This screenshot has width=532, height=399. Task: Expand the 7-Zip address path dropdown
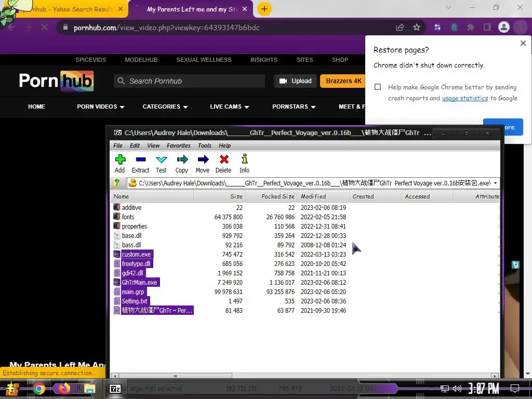495,183
